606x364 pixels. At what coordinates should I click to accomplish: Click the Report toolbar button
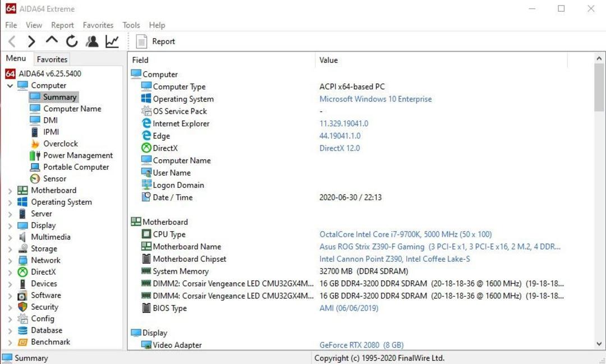155,42
